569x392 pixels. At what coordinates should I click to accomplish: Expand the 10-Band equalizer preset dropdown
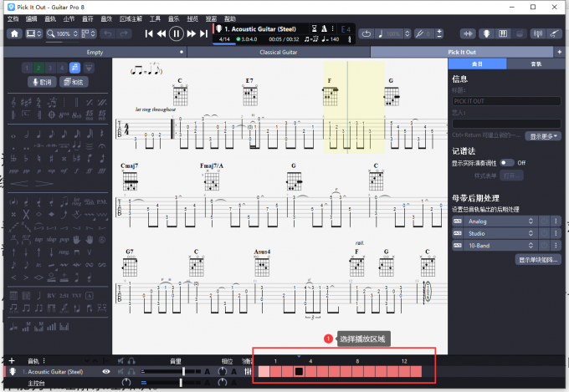(x=532, y=246)
